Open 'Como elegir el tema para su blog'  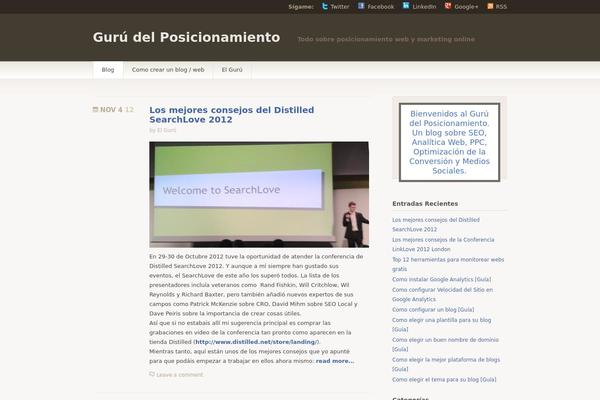point(444,379)
